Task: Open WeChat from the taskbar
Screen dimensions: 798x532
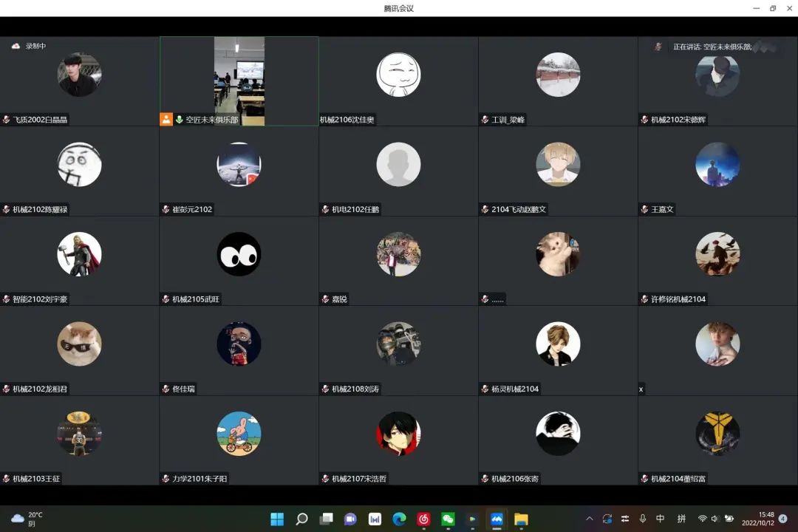Action: 448,519
